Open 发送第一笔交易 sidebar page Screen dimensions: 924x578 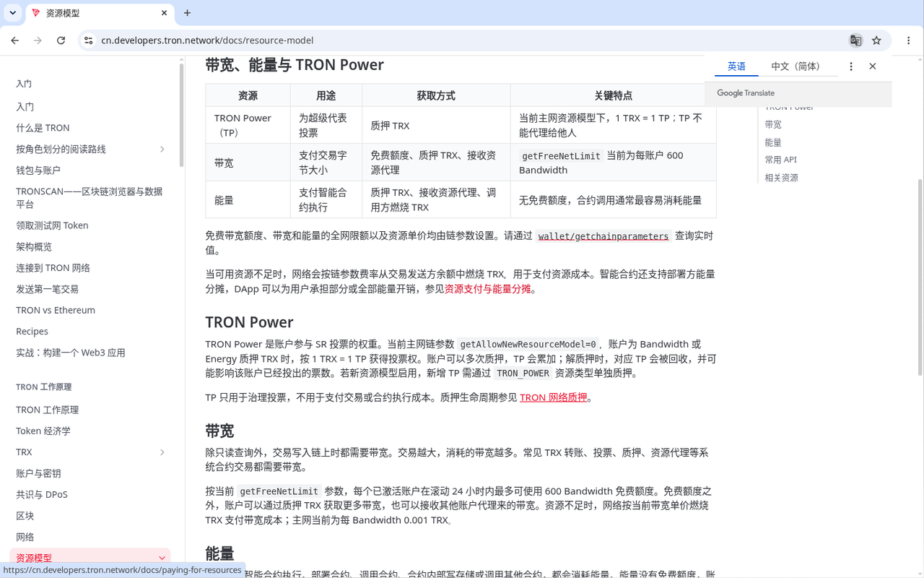[x=47, y=289]
